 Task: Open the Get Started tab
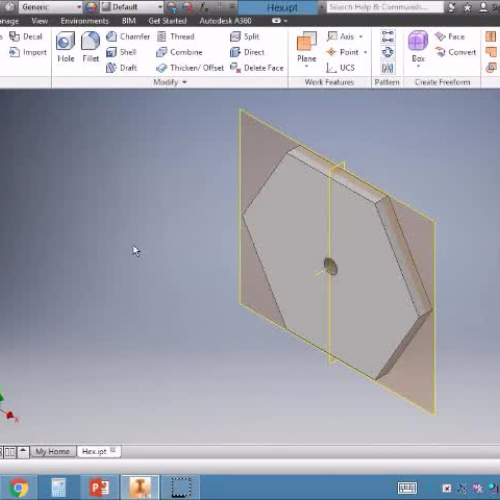(167, 21)
